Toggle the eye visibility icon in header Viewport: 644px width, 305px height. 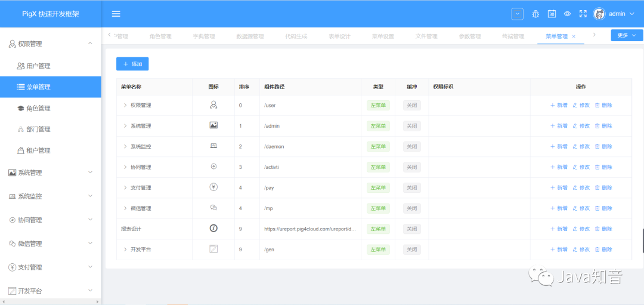click(x=568, y=14)
